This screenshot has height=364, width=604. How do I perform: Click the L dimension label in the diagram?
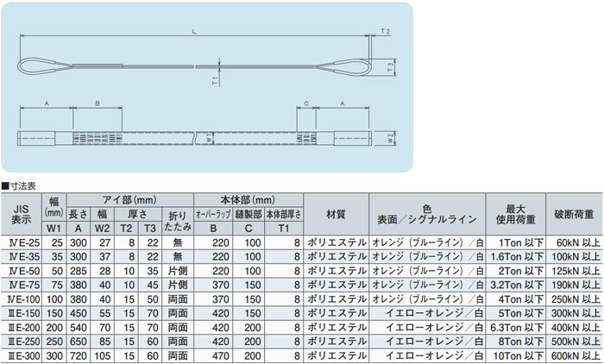(194, 31)
